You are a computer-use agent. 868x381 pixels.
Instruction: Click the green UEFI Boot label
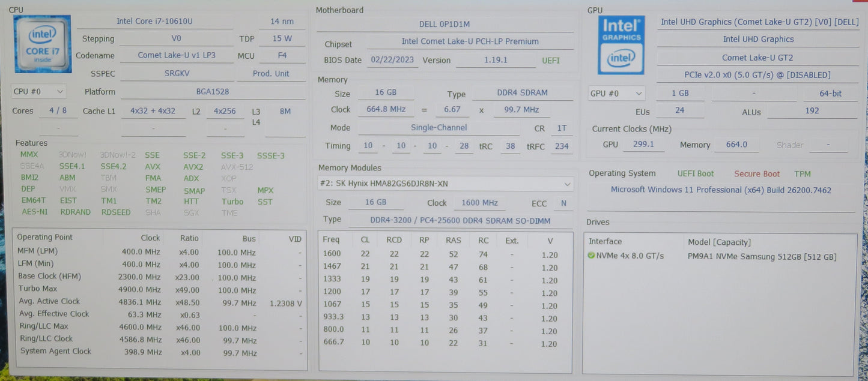tap(695, 173)
